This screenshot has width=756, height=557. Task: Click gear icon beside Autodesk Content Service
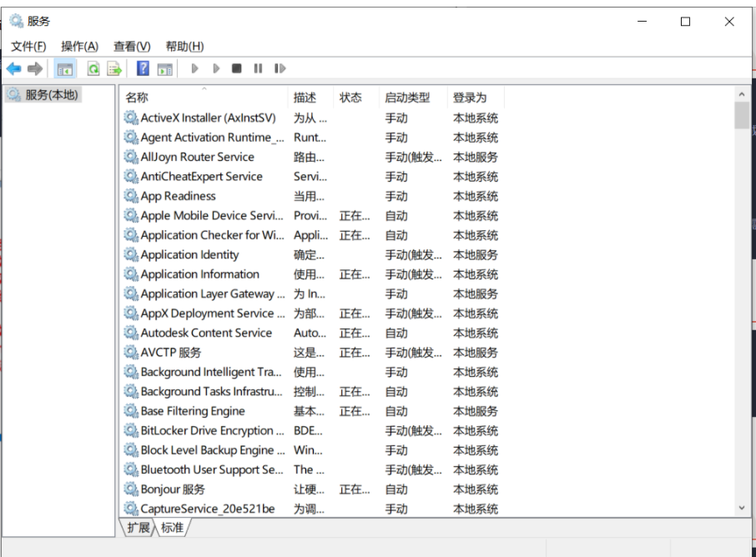[131, 333]
